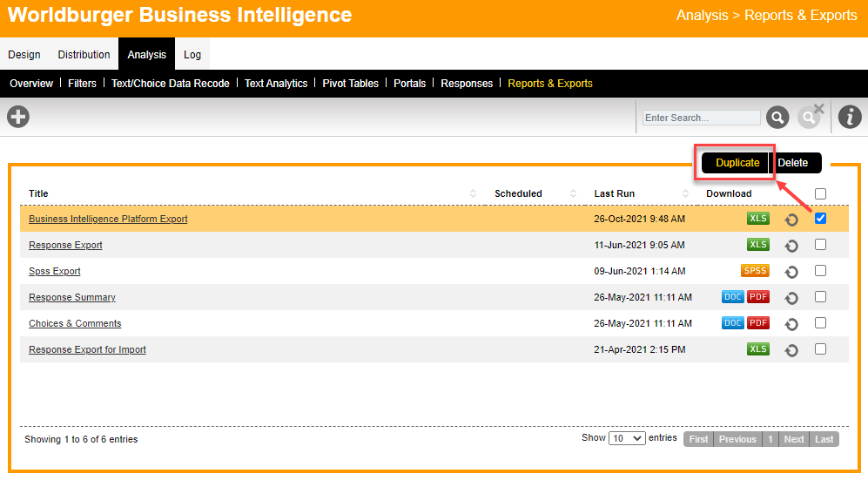Download the SPSS file for Spss Export
Image resolution: width=868 pixels, height=487 pixels.
coord(756,271)
